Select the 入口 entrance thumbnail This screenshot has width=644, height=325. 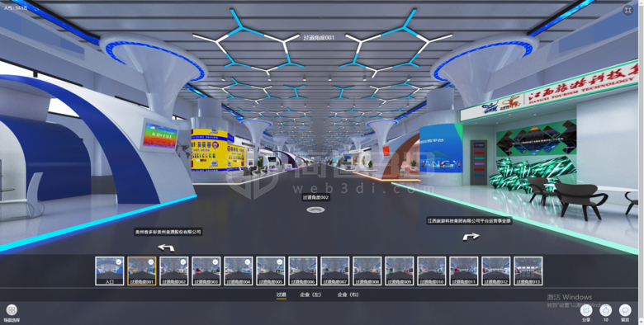click(109, 271)
